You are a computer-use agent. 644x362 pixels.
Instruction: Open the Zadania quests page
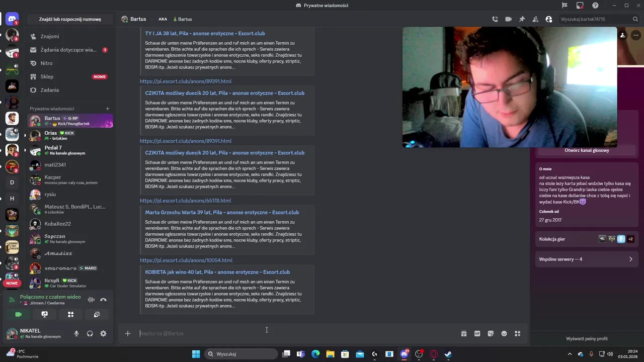tap(70, 90)
